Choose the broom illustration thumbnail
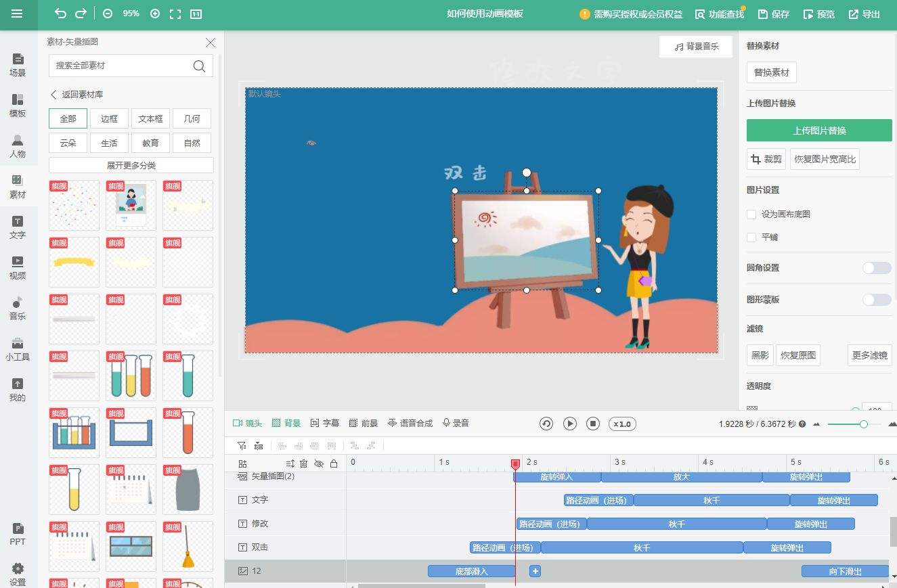897x588 pixels. tap(188, 546)
